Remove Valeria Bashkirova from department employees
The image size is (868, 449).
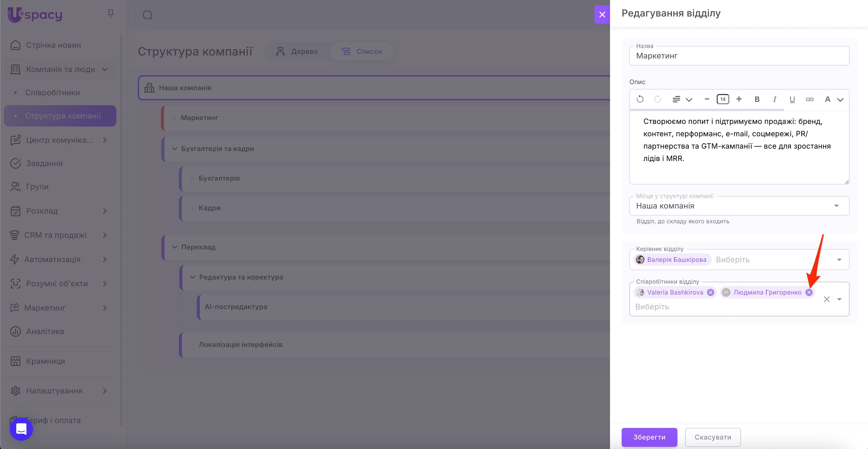710,292
